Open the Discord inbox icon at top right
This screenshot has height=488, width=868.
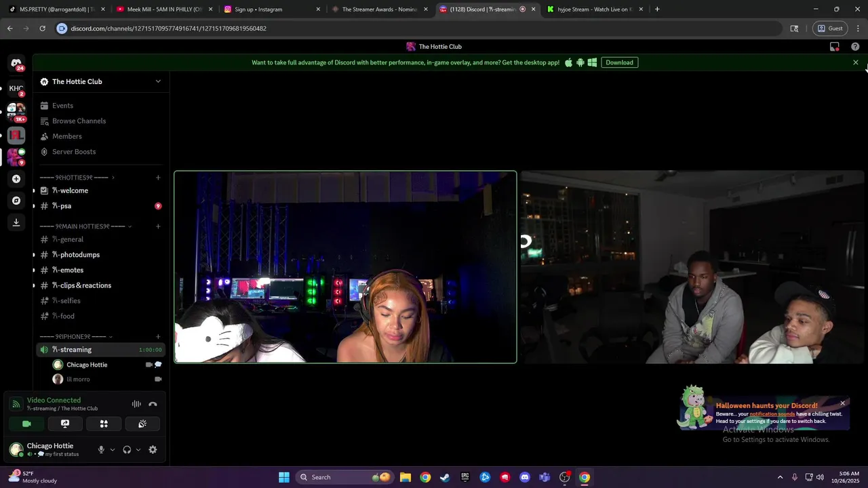point(835,47)
